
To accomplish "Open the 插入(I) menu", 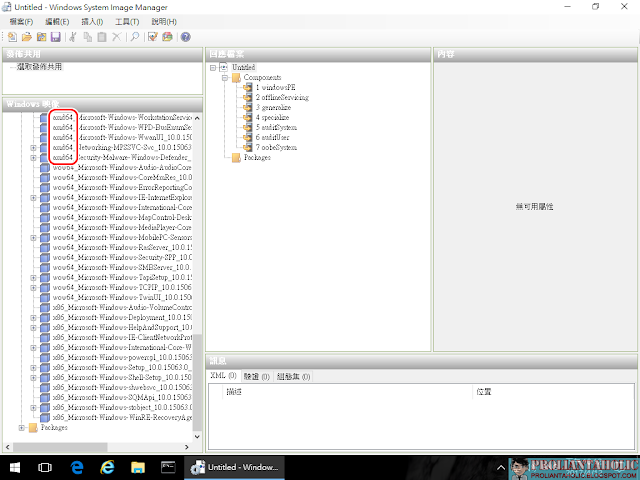I will [92, 22].
